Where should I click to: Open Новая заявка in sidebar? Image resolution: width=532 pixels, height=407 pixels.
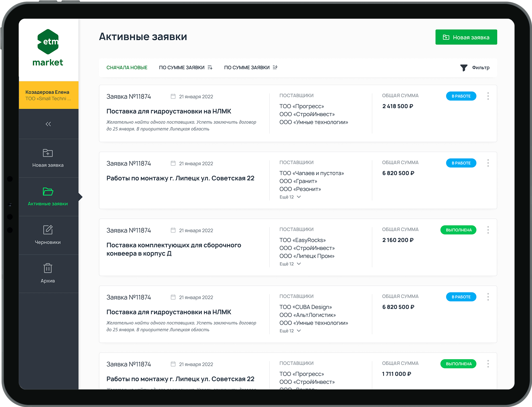(x=48, y=158)
